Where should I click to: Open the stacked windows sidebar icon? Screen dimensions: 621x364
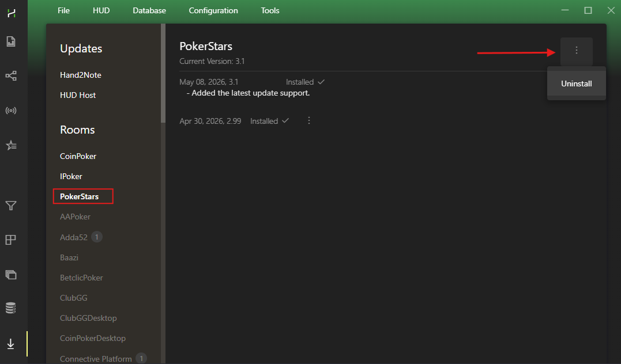(x=11, y=274)
